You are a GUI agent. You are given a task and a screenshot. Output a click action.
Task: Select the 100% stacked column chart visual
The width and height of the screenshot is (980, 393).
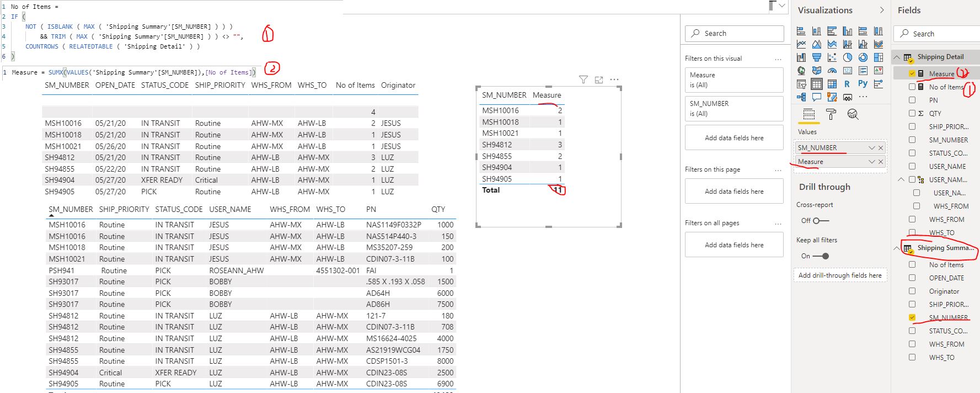[879, 31]
